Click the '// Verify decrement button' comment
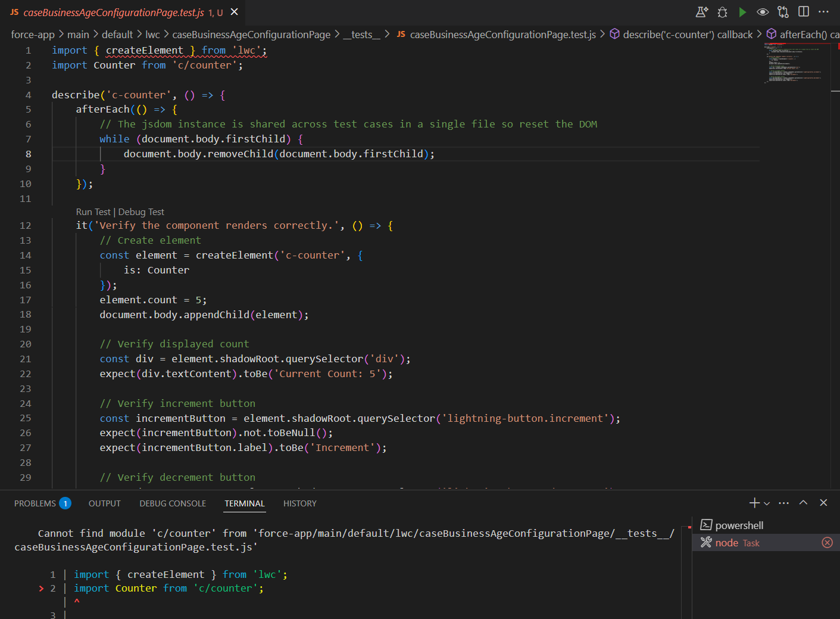The image size is (840, 619). point(177,477)
